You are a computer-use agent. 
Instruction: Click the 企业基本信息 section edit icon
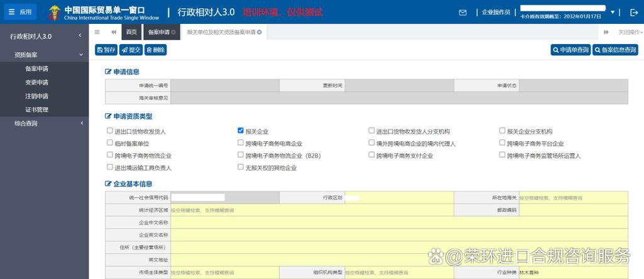(x=109, y=183)
